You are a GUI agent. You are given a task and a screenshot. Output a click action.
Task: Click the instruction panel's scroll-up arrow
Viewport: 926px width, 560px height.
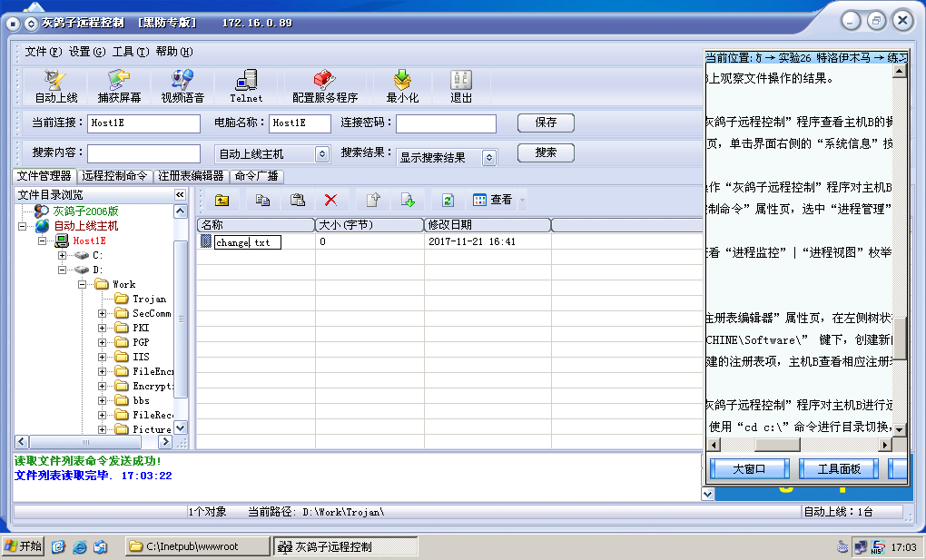coord(899,71)
